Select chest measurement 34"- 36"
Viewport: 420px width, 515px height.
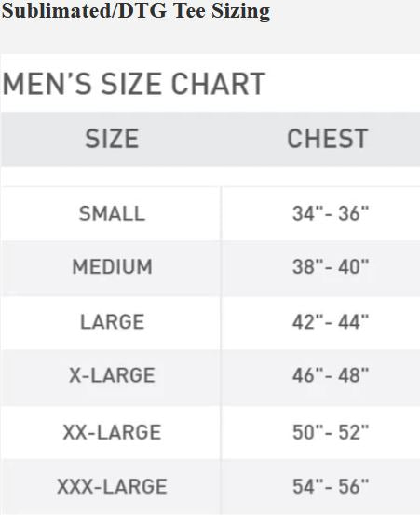coord(331,213)
